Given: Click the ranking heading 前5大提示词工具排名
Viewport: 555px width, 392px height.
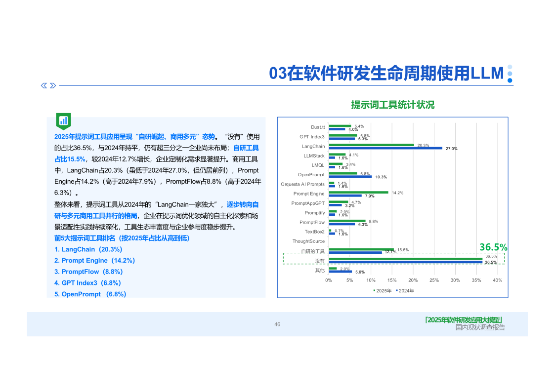Looking at the screenshot, I should click(85, 238).
